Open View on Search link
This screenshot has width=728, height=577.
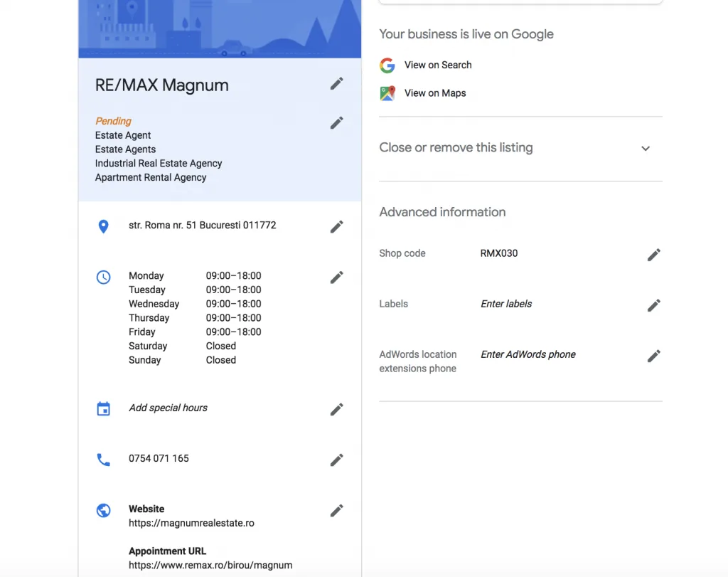coord(438,65)
